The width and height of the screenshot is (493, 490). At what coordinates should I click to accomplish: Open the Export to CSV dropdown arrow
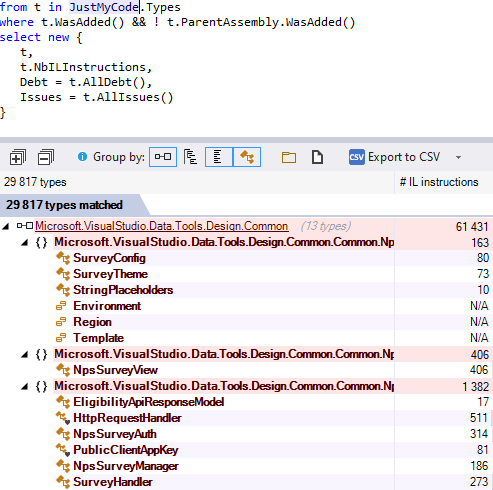click(458, 157)
